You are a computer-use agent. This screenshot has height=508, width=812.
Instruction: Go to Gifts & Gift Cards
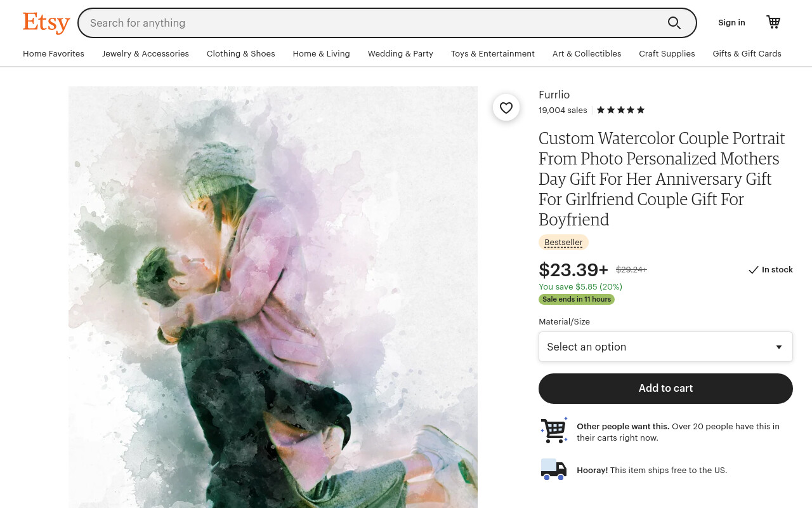pos(747,54)
